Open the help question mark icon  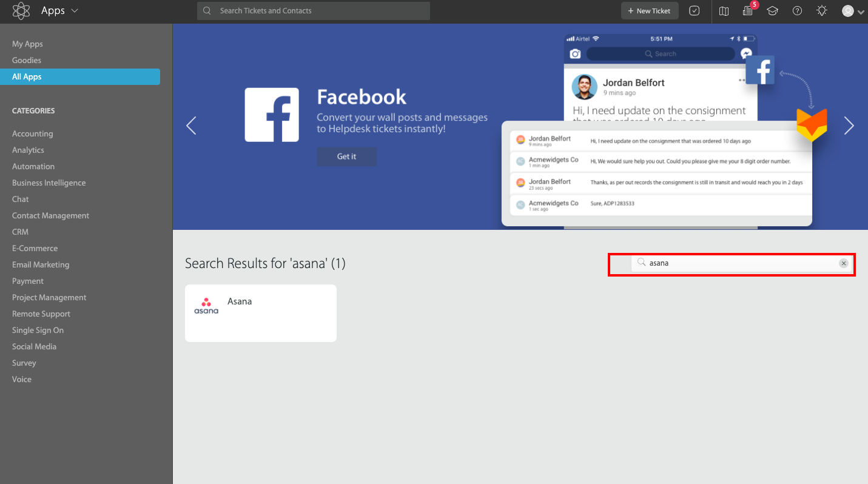tap(798, 11)
